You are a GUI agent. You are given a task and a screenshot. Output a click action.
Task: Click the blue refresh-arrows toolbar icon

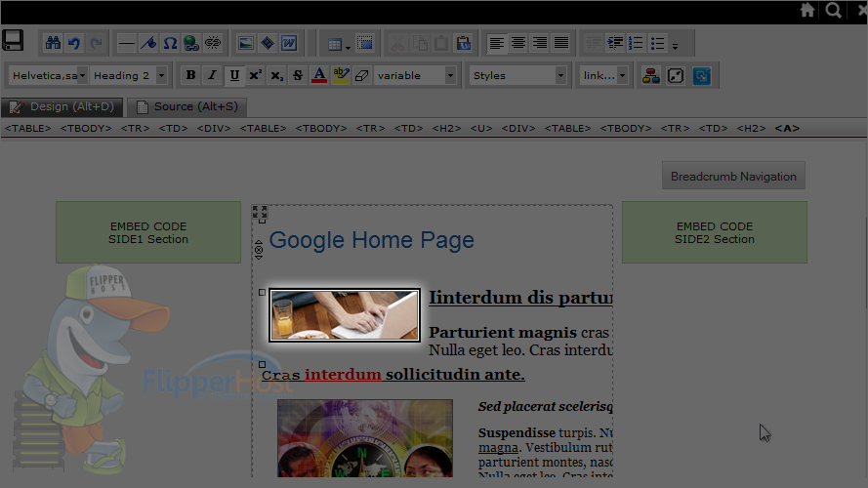(701, 75)
